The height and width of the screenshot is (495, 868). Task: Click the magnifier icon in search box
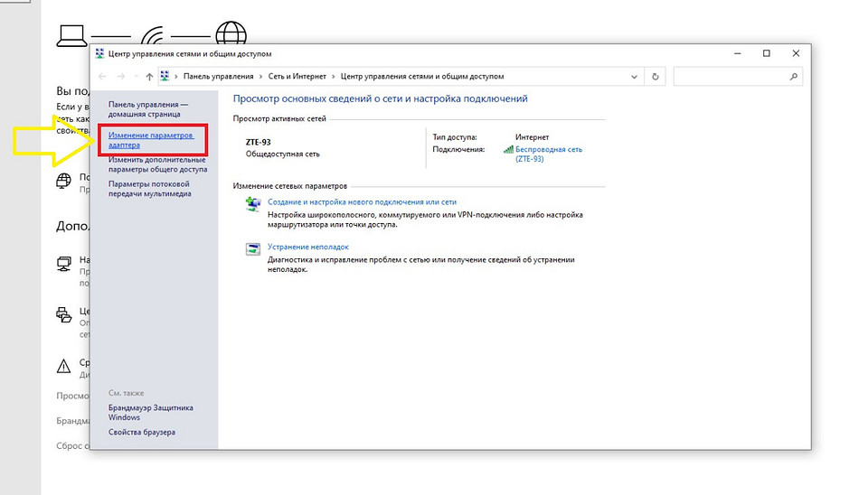coord(794,77)
